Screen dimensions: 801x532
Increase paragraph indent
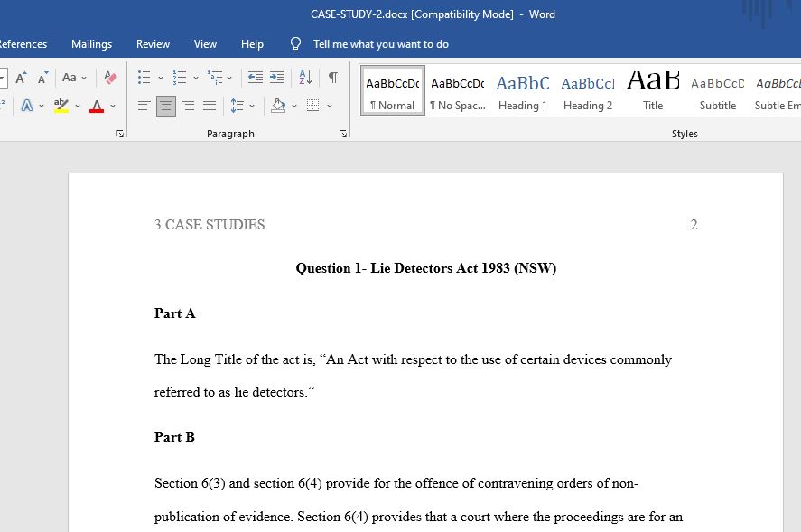pyautogui.click(x=277, y=78)
